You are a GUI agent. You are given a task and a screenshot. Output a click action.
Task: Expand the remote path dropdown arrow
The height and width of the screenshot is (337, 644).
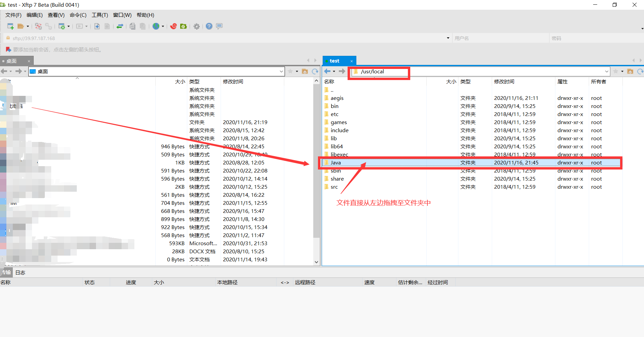[607, 71]
